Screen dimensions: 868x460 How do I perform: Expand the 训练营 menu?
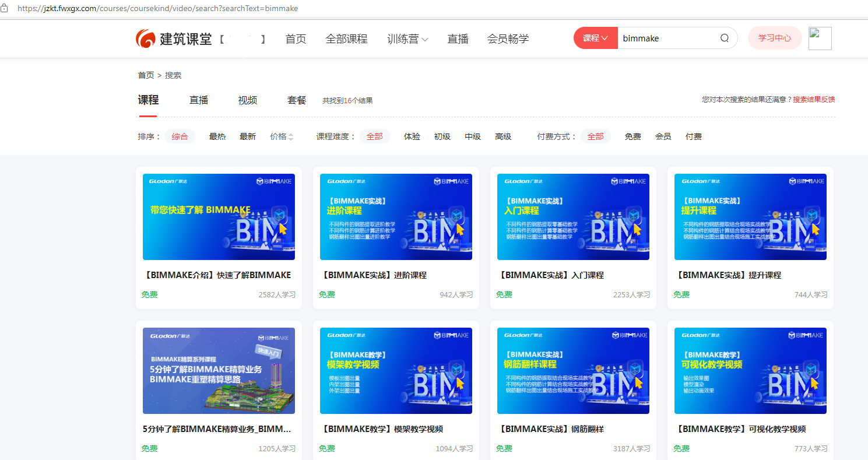click(x=407, y=39)
